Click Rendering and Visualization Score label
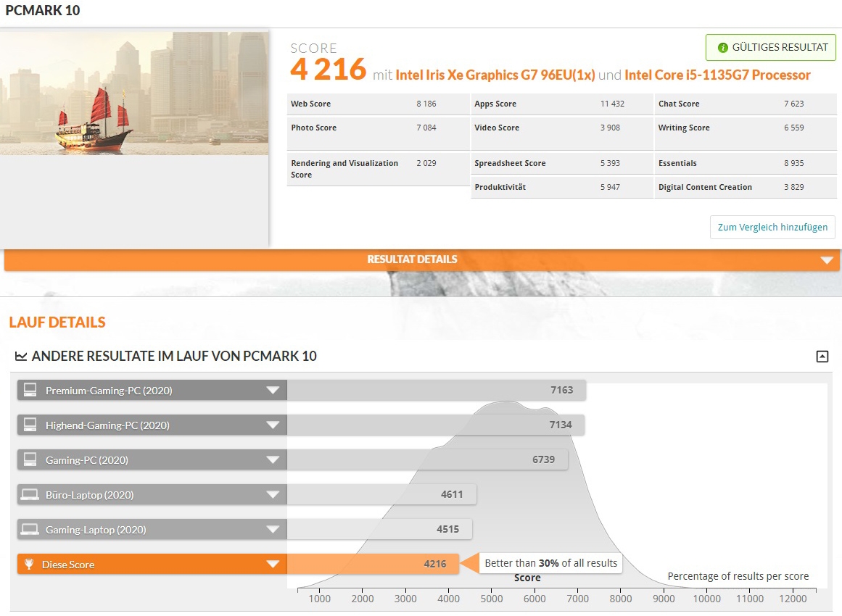Screen dimensions: 842x616 344,169
